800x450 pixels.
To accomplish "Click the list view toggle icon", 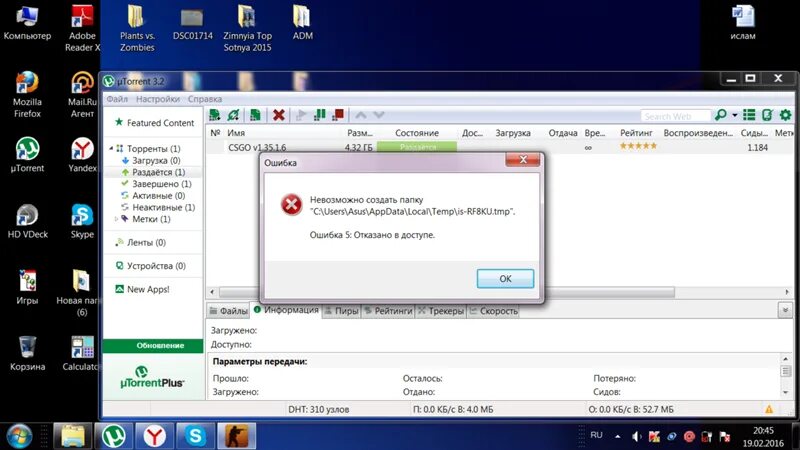I will [x=749, y=115].
